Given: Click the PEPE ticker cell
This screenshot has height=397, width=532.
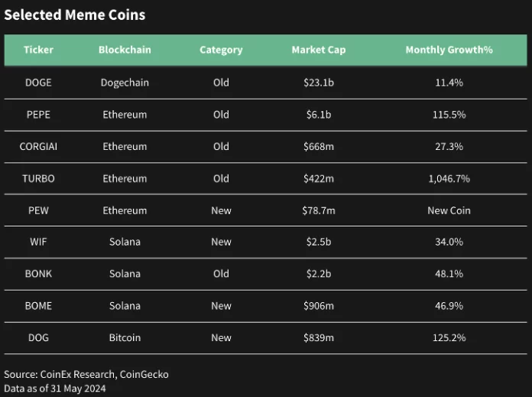Looking at the screenshot, I should tap(38, 115).
